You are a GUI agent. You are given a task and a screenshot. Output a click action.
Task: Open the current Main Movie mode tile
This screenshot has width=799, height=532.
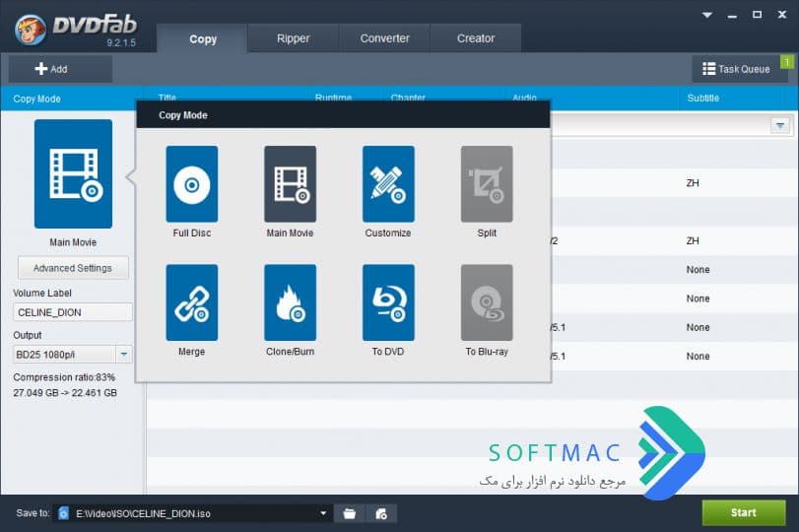coord(73,173)
